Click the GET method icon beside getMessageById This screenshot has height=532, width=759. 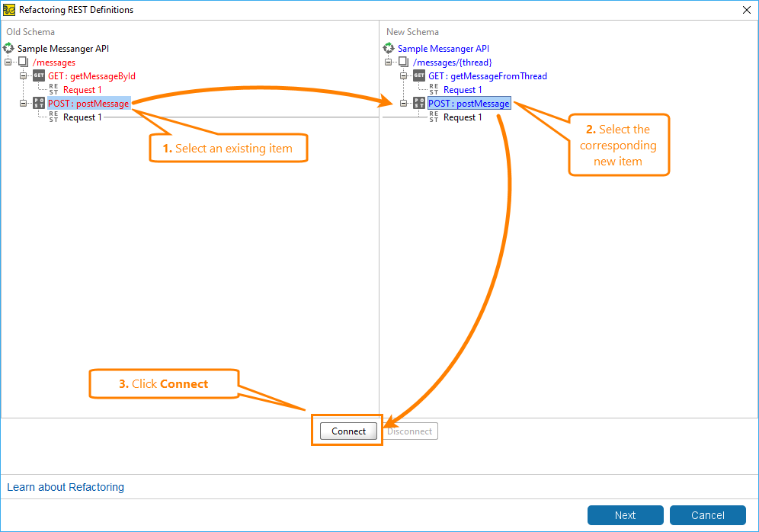tap(38, 75)
